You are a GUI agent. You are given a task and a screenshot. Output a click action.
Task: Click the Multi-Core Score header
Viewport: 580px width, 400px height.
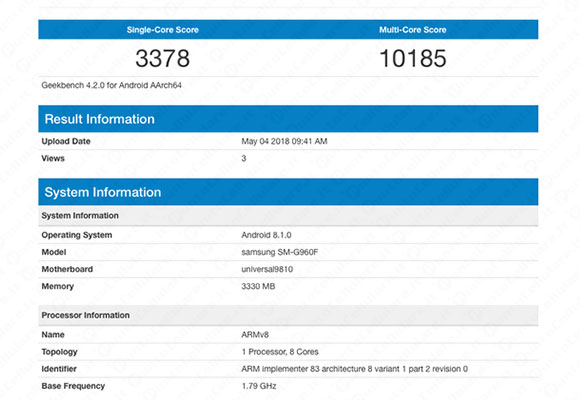pos(413,30)
